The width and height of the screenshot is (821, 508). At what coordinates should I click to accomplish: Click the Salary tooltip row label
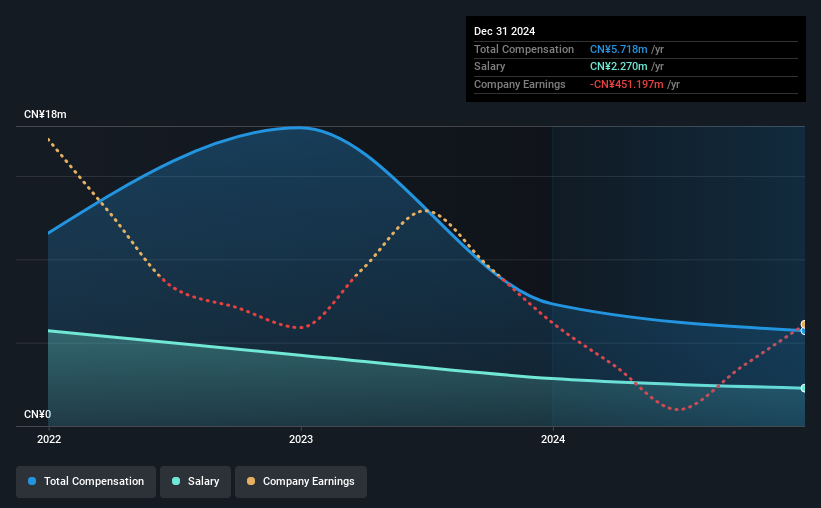click(490, 67)
